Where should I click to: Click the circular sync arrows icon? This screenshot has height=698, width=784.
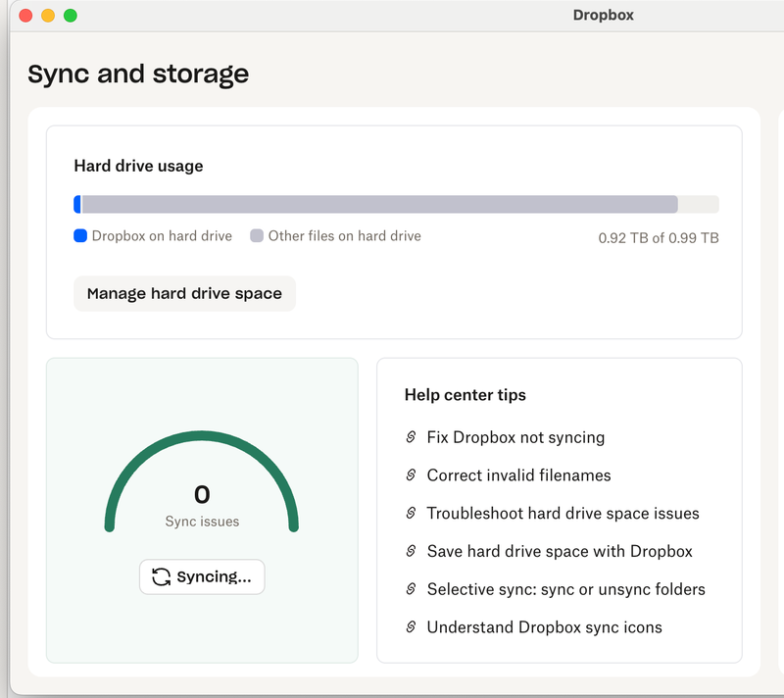[162, 577]
